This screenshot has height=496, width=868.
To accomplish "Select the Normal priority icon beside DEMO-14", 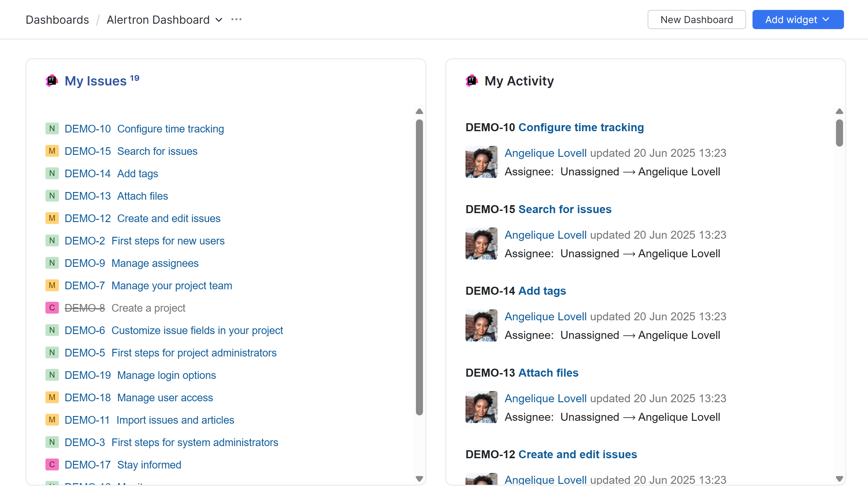I will coord(52,173).
